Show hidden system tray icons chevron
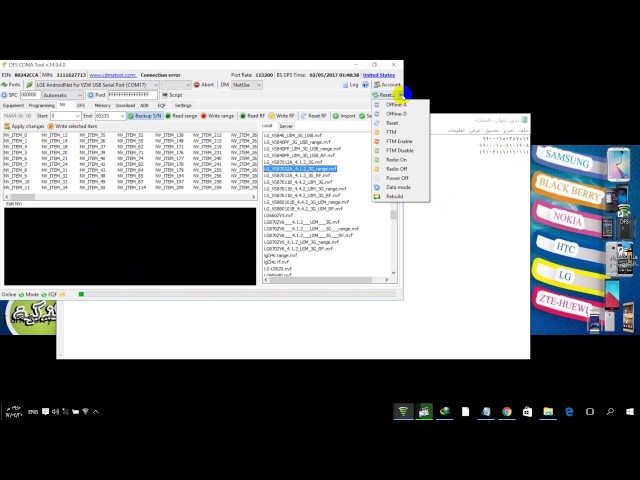This screenshot has width=640, height=480. point(96,411)
